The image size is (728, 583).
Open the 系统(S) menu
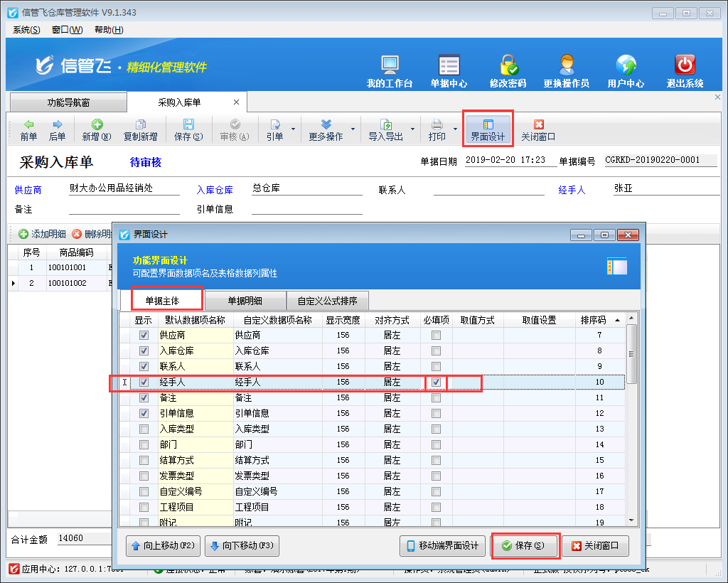(x=26, y=29)
